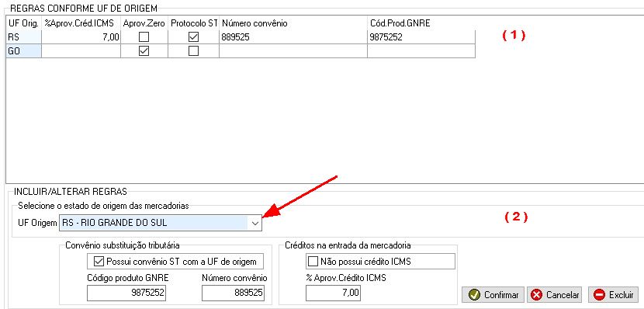Click empty Número convênio cell in GO row

point(293,51)
